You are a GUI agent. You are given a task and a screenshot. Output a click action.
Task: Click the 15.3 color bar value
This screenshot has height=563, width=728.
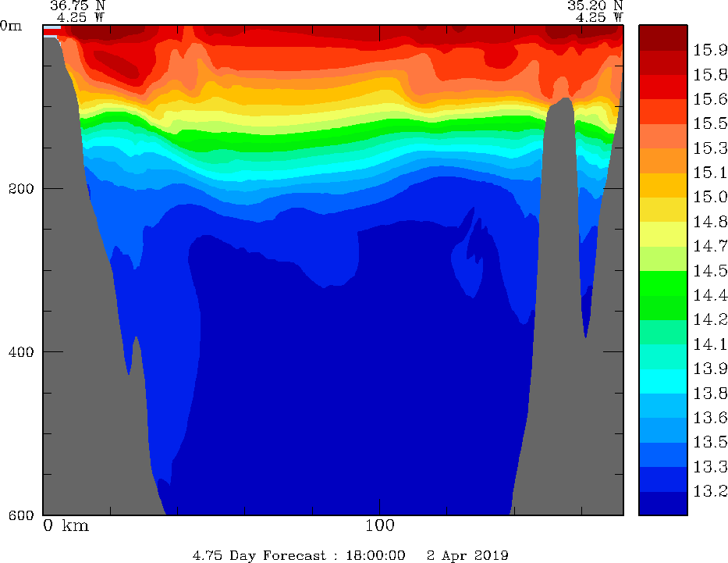coord(710,148)
